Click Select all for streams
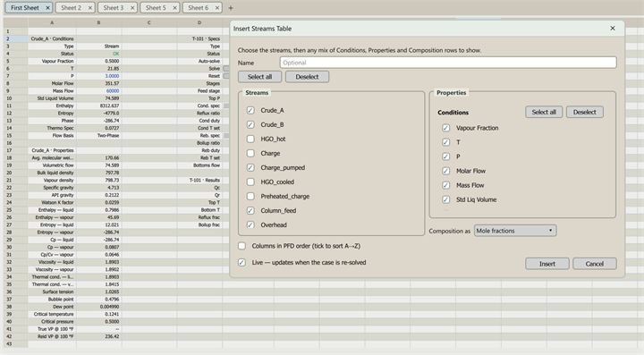The height and width of the screenshot is (355, 644). [x=259, y=77]
